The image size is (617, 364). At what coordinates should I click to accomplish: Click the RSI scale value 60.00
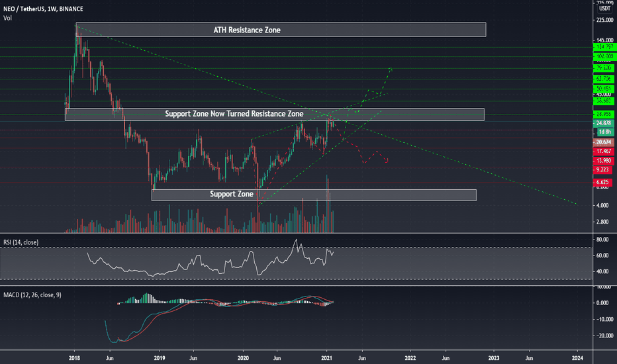pyautogui.click(x=602, y=255)
